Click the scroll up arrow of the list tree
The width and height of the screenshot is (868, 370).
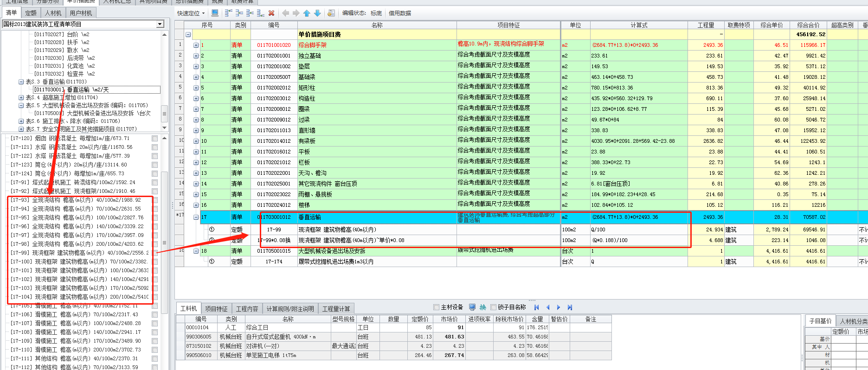(x=164, y=34)
